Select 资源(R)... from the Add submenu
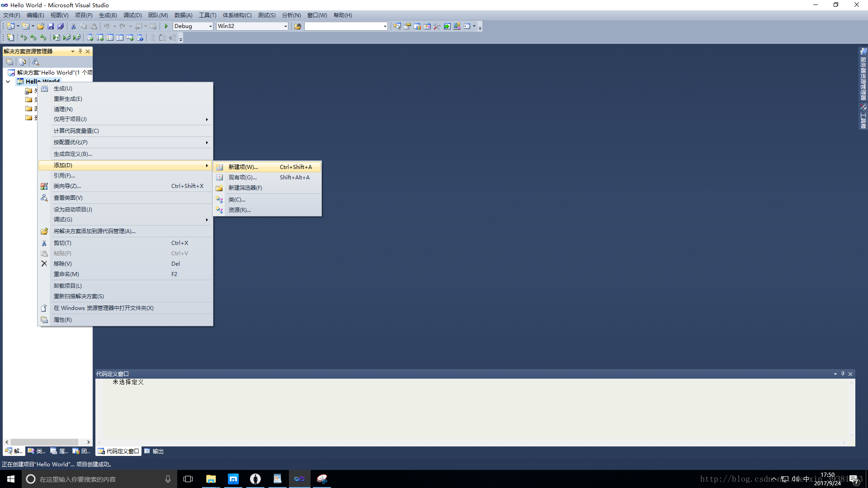Screen dimensions: 868x488 point(267,210)
